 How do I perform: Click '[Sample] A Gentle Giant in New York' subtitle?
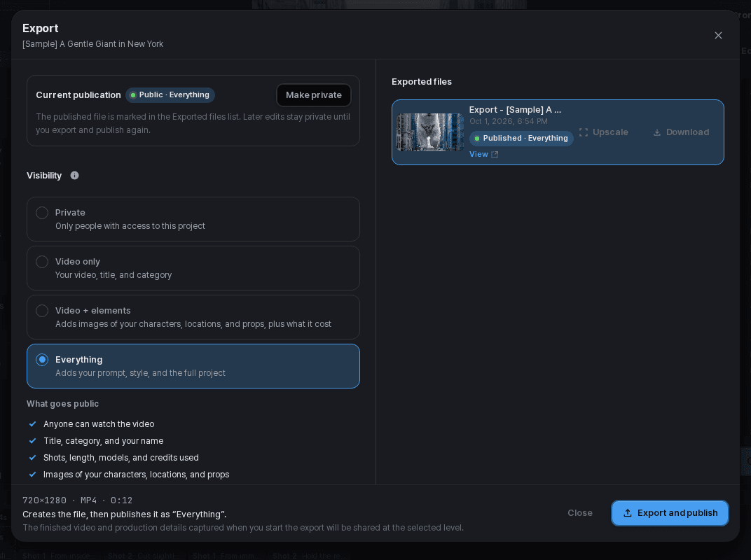(x=93, y=44)
